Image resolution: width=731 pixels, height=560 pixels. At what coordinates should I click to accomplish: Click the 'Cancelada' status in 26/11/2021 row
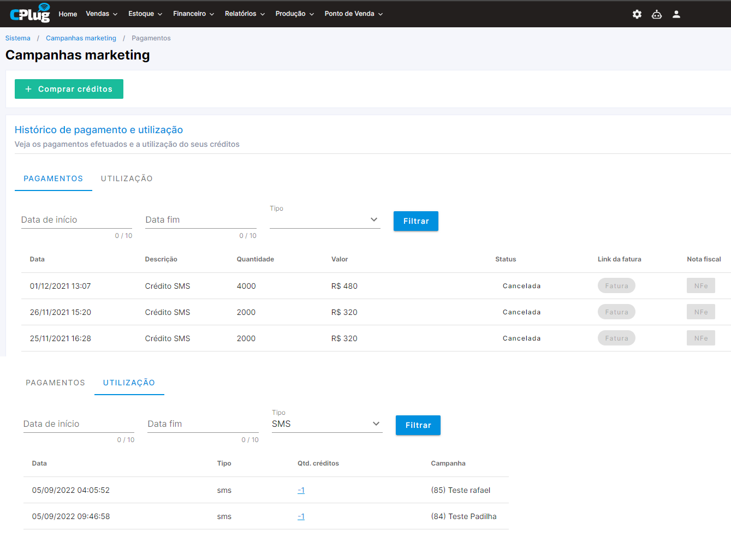(x=522, y=312)
